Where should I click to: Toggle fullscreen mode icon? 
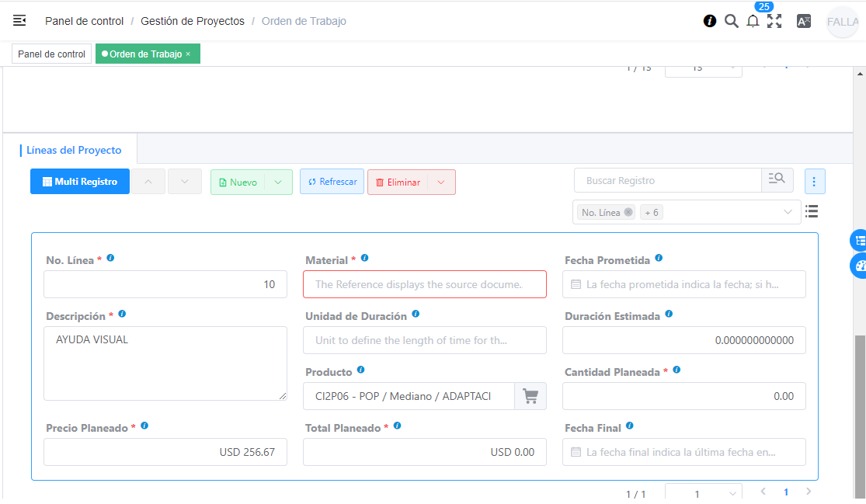pyautogui.click(x=774, y=21)
